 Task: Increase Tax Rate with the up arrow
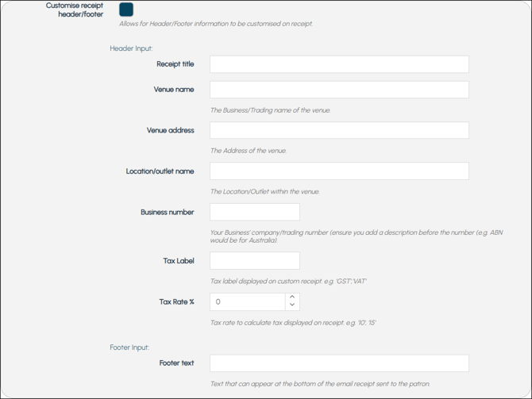coord(292,297)
